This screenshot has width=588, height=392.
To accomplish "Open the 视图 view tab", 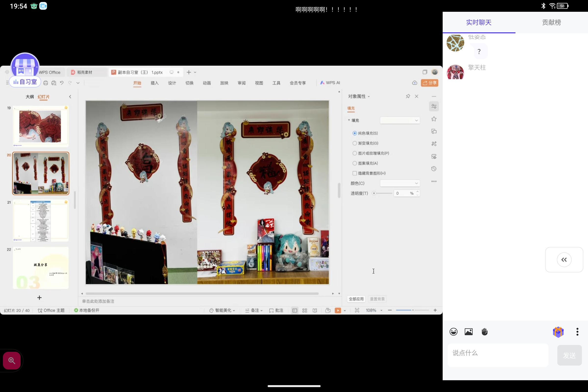I will (x=259, y=83).
